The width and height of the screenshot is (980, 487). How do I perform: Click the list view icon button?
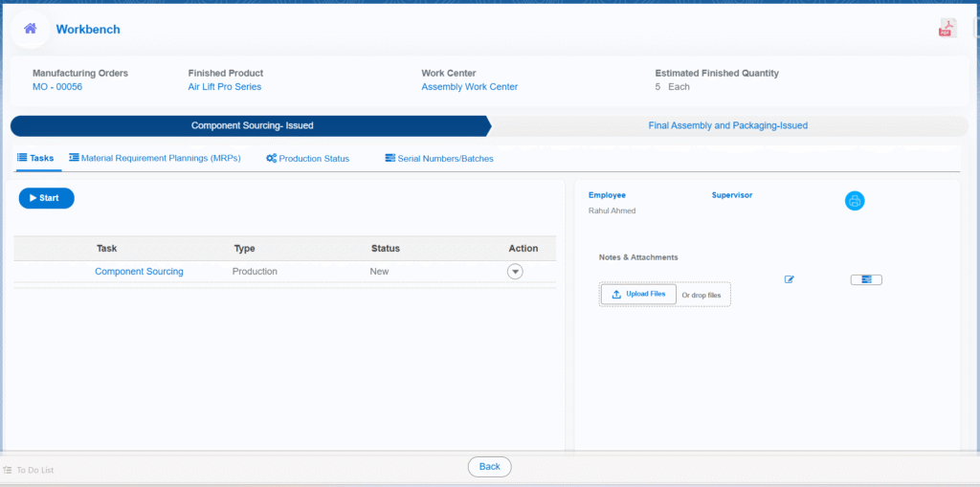(866, 279)
